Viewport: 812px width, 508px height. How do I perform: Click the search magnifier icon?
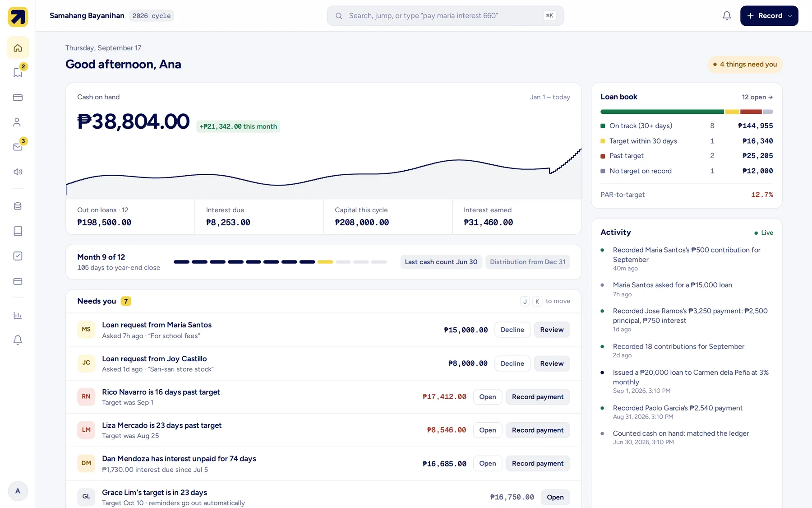coord(339,16)
